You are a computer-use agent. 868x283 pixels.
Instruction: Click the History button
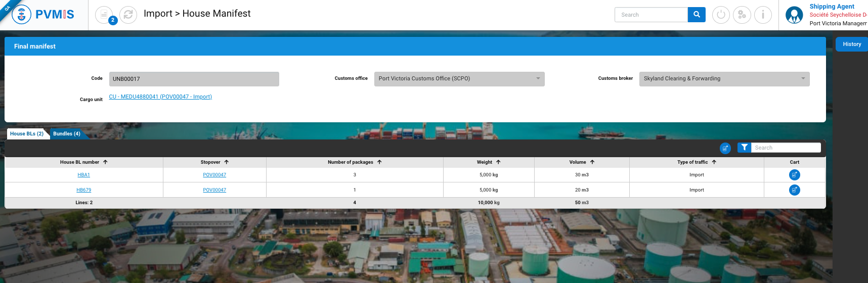click(x=851, y=44)
